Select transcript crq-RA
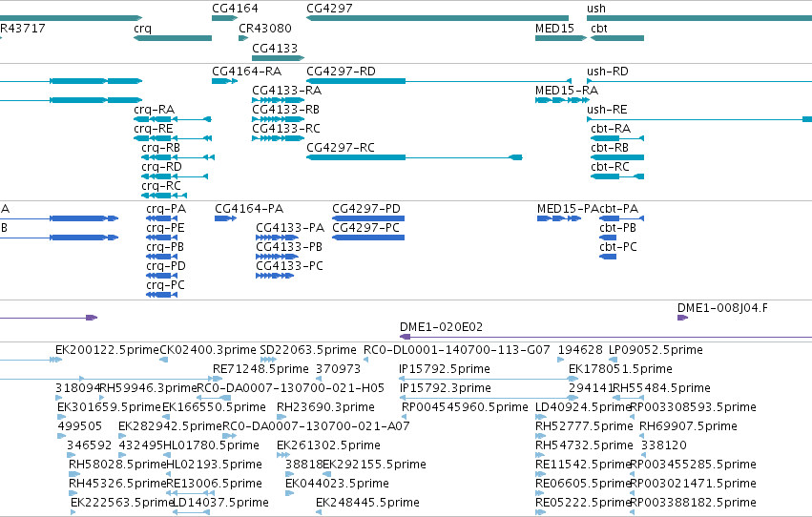 pyautogui.click(x=155, y=109)
